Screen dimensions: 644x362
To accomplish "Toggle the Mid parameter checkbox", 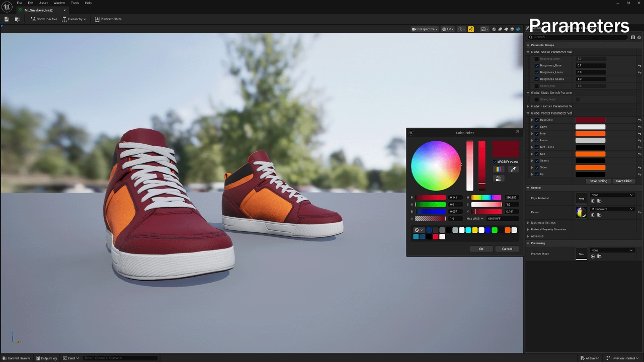I will (x=537, y=154).
